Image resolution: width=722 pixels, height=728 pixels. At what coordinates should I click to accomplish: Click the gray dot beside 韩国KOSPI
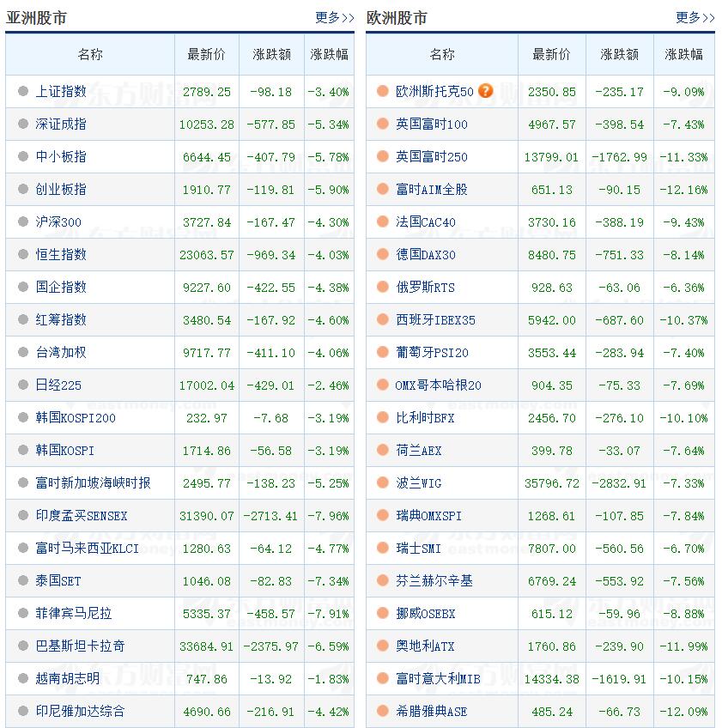pyautogui.click(x=23, y=450)
